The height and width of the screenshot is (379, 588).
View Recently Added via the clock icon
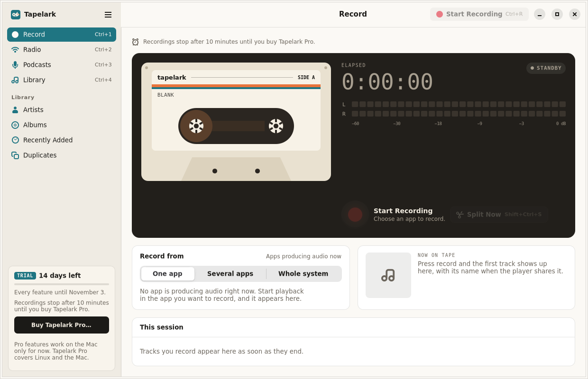click(x=15, y=140)
